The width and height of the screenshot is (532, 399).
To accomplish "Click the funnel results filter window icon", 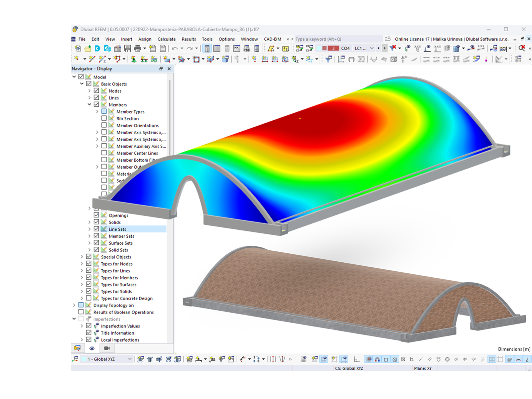I will [329, 59].
